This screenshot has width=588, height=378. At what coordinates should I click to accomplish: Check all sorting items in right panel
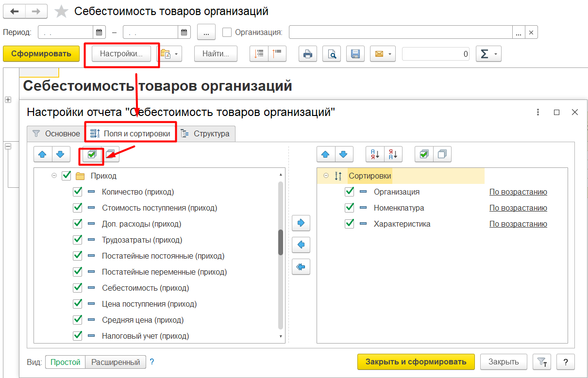coord(424,154)
